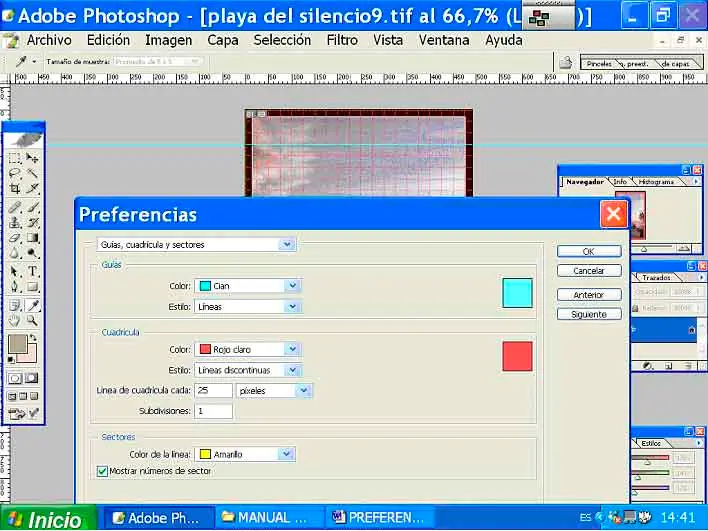The height and width of the screenshot is (531, 708).
Task: Select the Brush tool
Action: (32, 208)
